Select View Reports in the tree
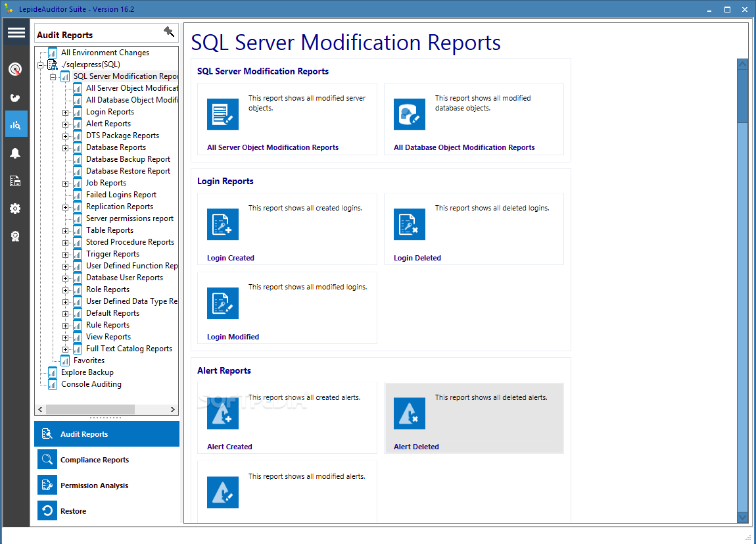The image size is (756, 544). point(108,337)
